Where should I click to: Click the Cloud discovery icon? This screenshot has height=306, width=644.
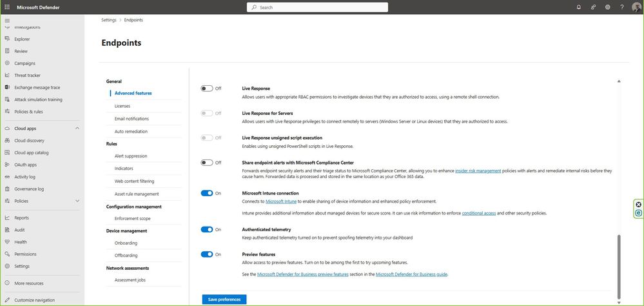tap(7, 141)
